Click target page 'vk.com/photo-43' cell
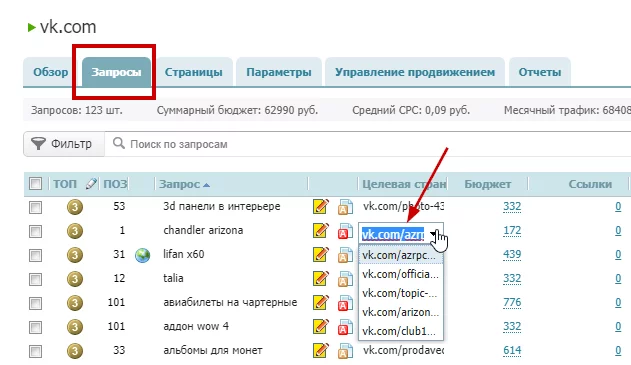 [403, 206]
